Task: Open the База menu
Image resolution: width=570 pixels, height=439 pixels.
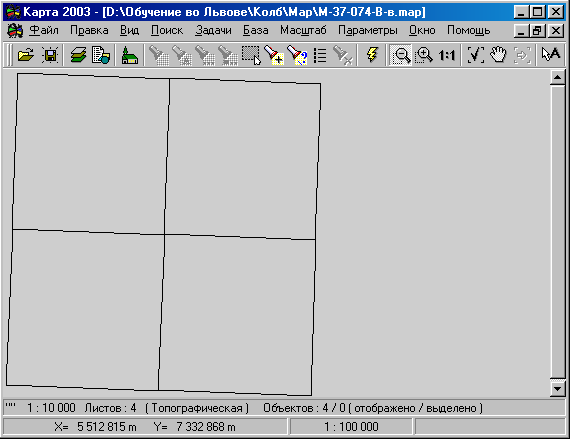Action: 256,31
